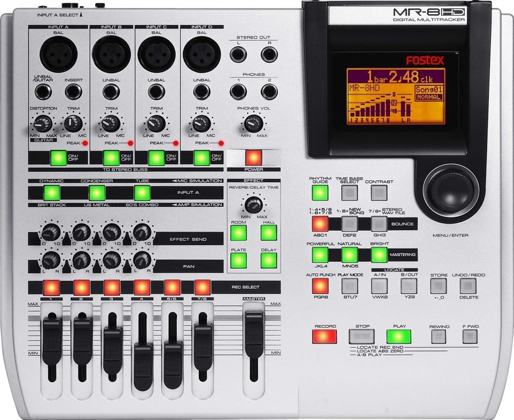Toggle the red POWER button
Image resolution: width=514 pixels, height=420 pixels.
coord(253,158)
